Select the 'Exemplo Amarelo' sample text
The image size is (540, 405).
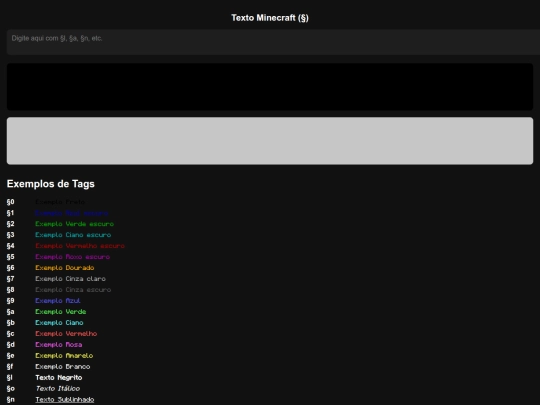pyautogui.click(x=64, y=356)
